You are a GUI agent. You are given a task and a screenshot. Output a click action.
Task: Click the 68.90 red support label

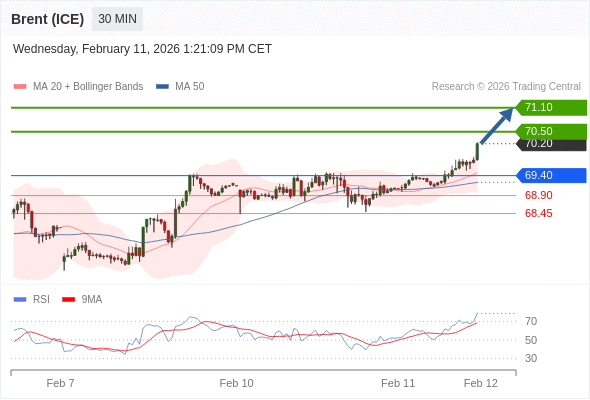(538, 195)
